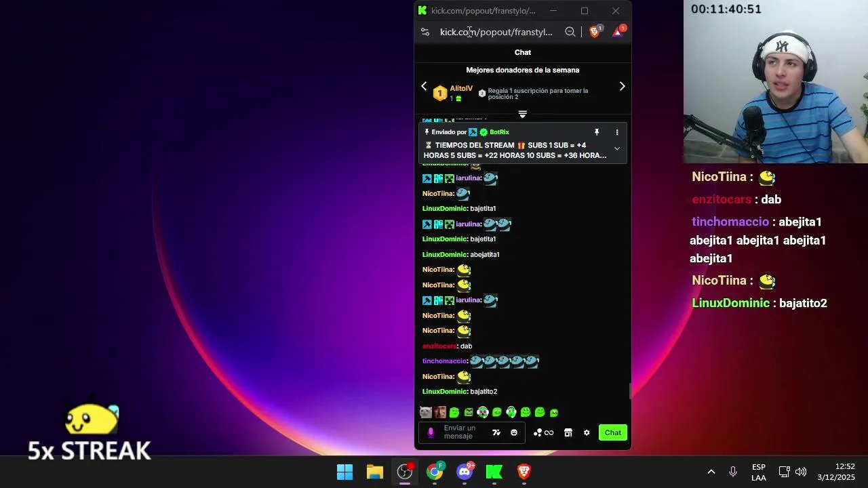Open the volume control in the system tray
This screenshot has height=488, width=868.
(x=801, y=472)
